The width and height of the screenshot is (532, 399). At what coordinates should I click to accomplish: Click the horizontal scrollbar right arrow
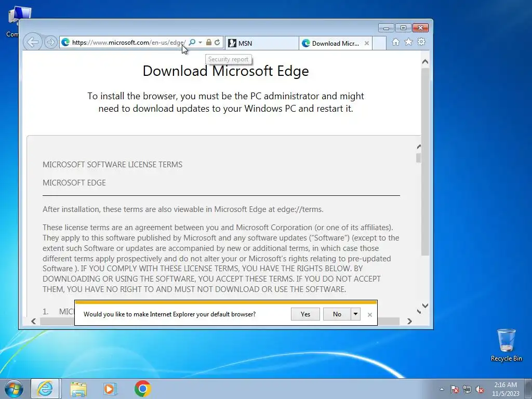409,321
